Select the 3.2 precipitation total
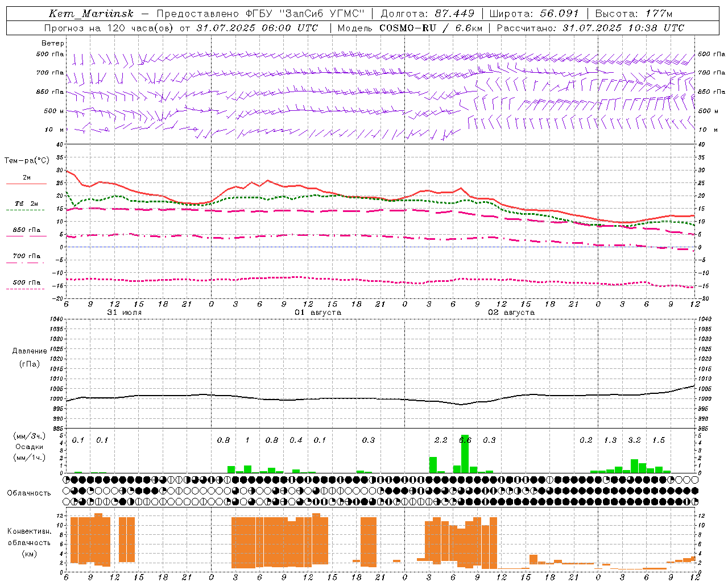Screen dimensions: 728x582 [634, 440]
